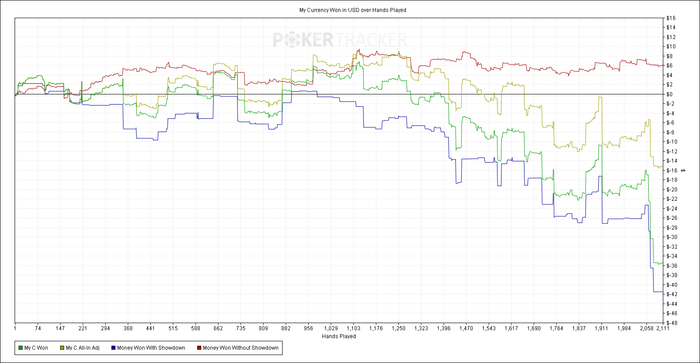The width and height of the screenshot is (700, 363).
Task: Click the x-axis tick label '2,058'
Action: click(646, 329)
